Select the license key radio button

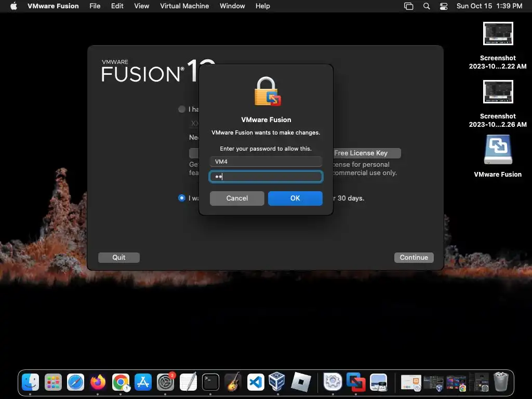point(182,109)
